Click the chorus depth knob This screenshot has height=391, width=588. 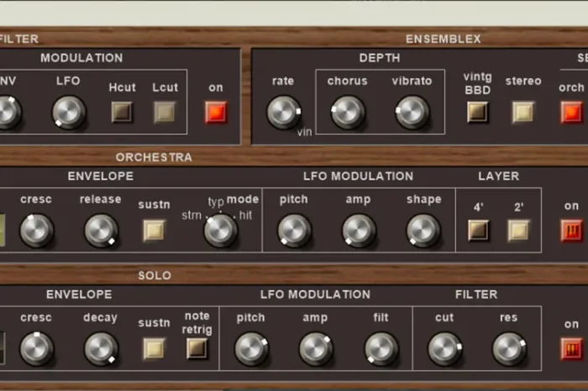point(348,112)
